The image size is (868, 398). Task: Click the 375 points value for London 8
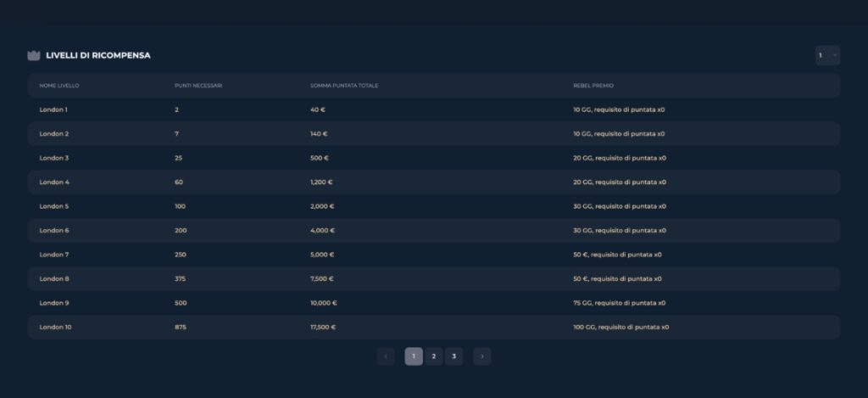click(x=181, y=278)
